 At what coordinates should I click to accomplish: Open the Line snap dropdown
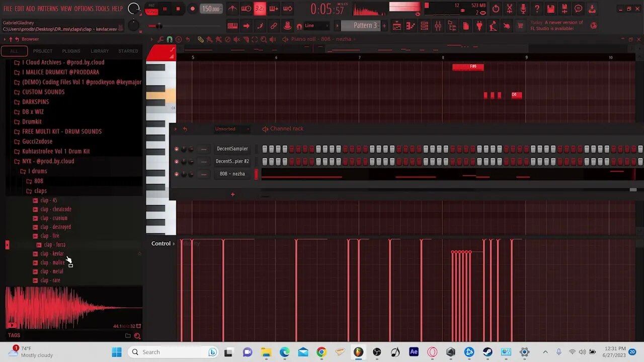click(x=317, y=26)
